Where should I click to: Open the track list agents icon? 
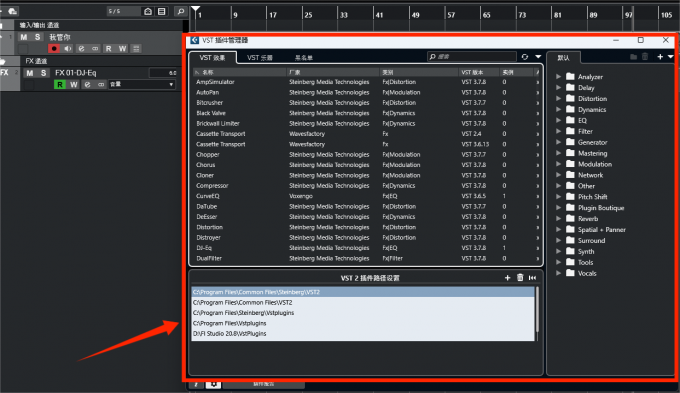point(148,11)
